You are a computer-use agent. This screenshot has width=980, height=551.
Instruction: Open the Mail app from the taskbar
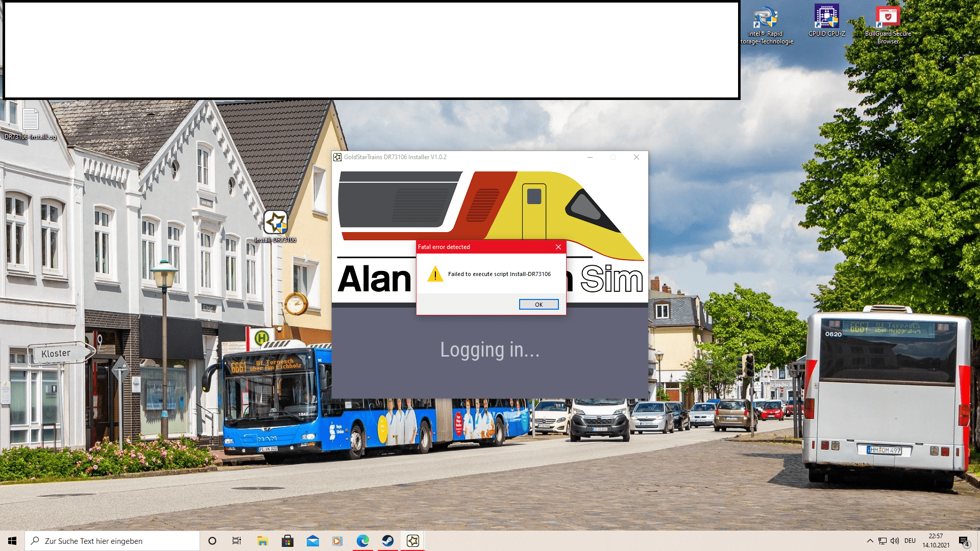coord(312,541)
